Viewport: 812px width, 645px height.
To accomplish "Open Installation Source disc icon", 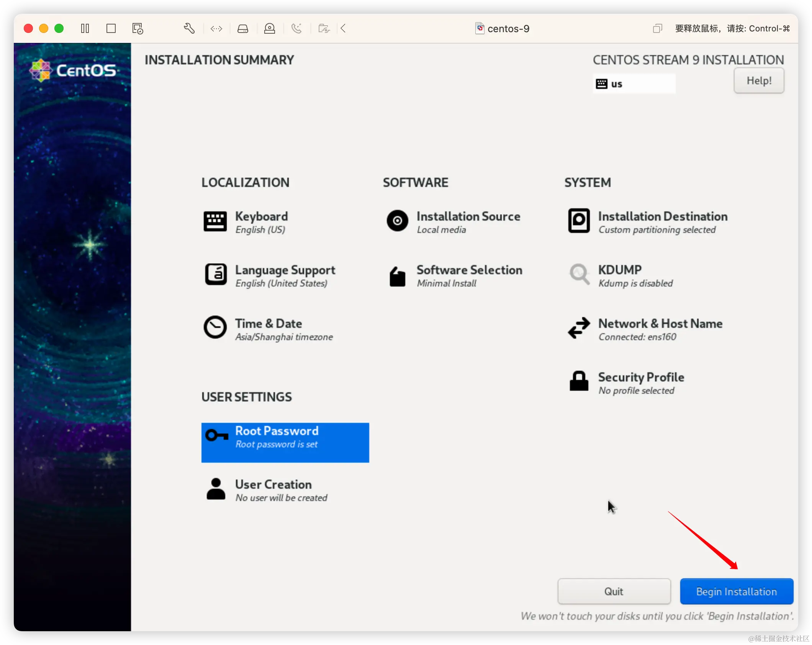I will [397, 221].
